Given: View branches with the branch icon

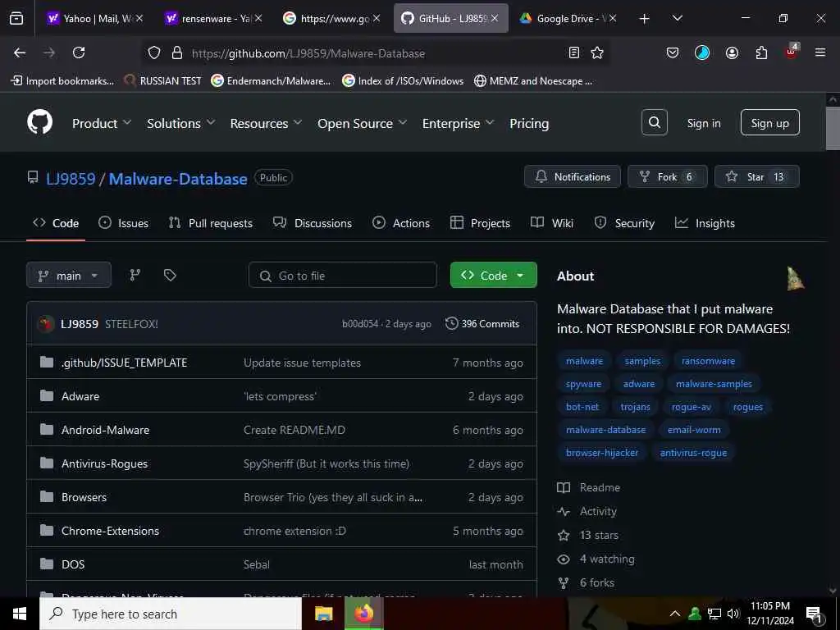Looking at the screenshot, I should tap(135, 275).
